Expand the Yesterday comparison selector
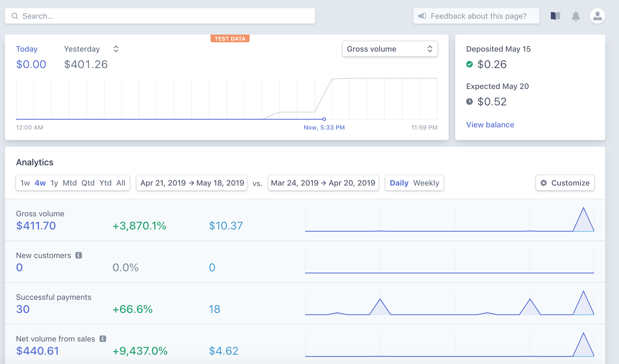The width and height of the screenshot is (619, 364). [116, 49]
